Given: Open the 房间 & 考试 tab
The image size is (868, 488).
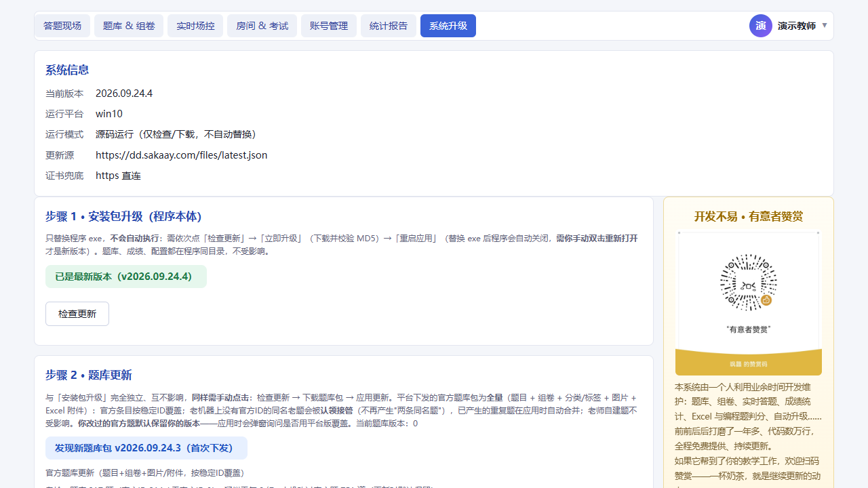Looking at the screenshot, I should pos(262,26).
